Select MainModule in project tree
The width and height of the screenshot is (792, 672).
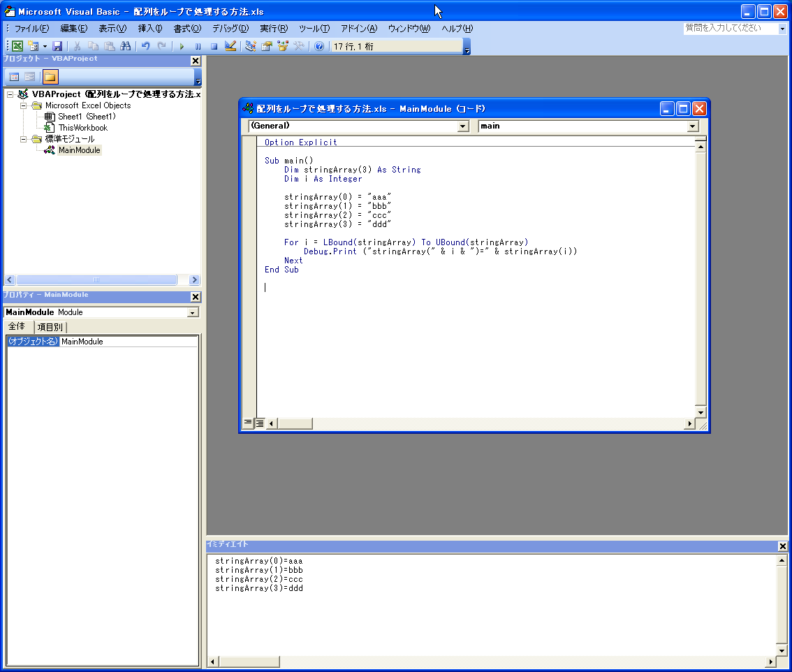tap(80, 150)
